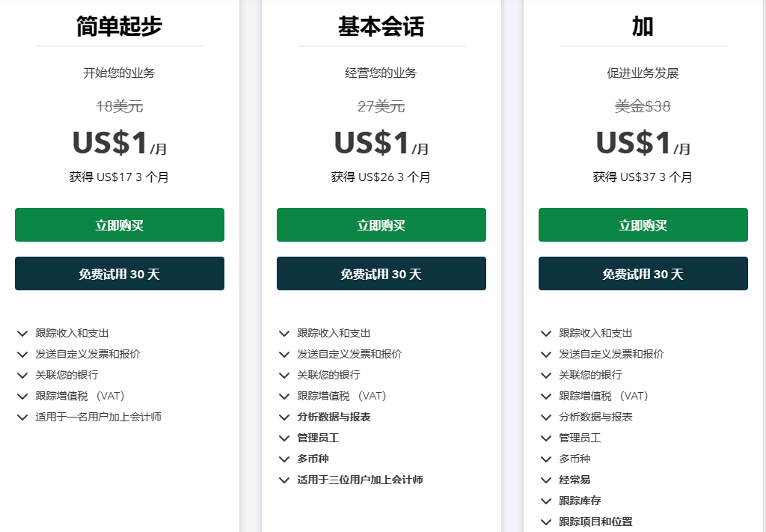Expand 适用于一名用户加上会计师 feature
The height and width of the screenshot is (532, 766).
tap(22, 418)
